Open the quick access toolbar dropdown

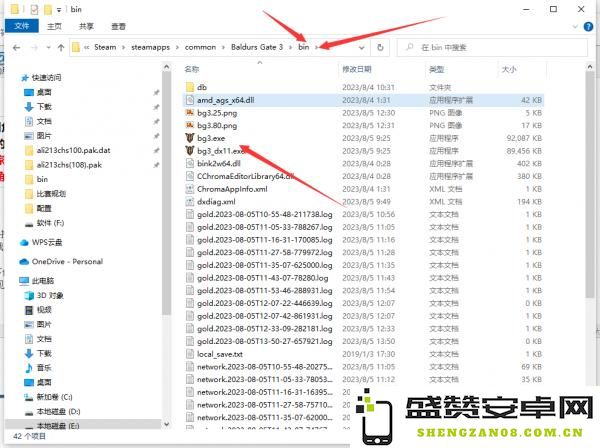tap(59, 10)
